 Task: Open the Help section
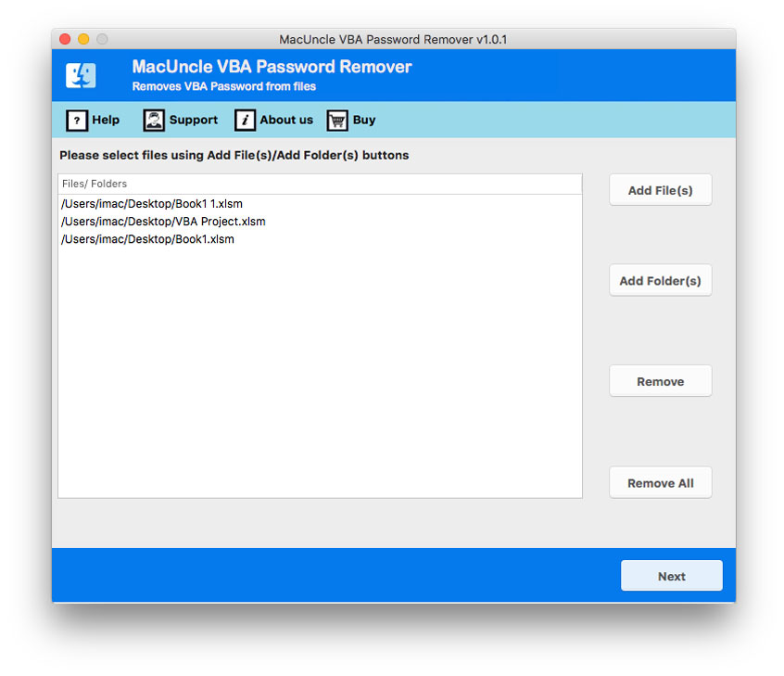[104, 120]
